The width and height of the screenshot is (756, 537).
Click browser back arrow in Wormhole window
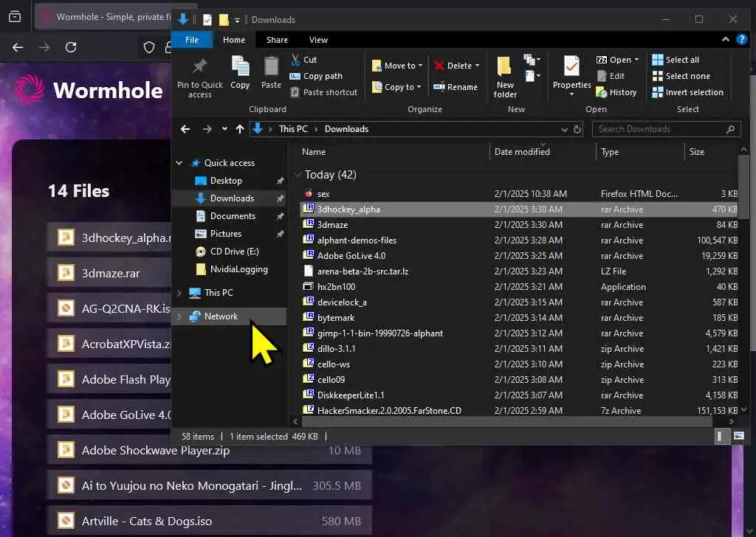(18, 47)
